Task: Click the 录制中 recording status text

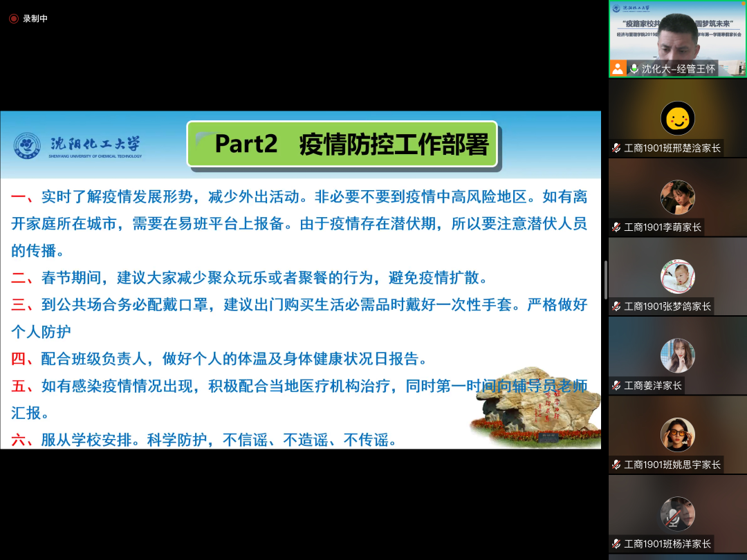Action: click(35, 19)
